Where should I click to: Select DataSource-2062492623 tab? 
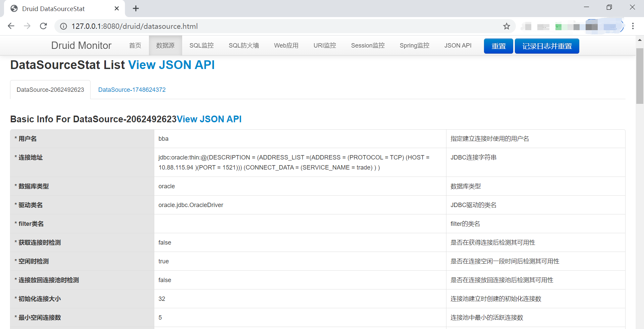pyautogui.click(x=50, y=90)
